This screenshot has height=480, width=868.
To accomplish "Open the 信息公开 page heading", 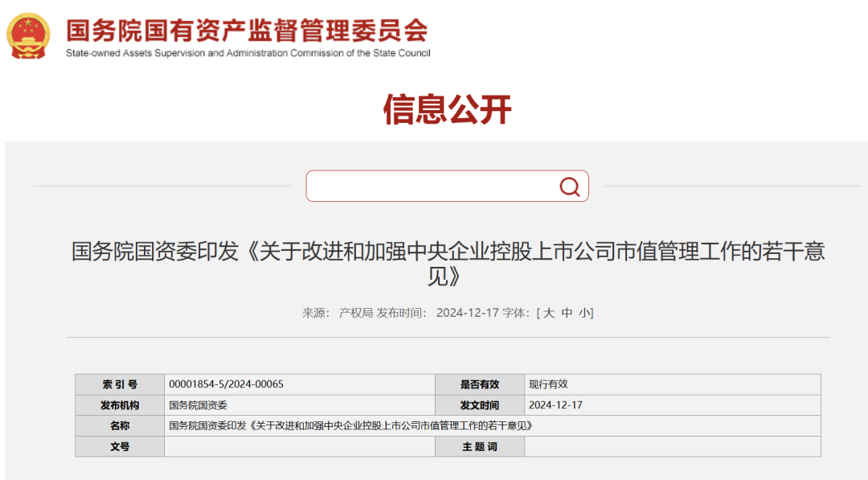I will coord(447,109).
